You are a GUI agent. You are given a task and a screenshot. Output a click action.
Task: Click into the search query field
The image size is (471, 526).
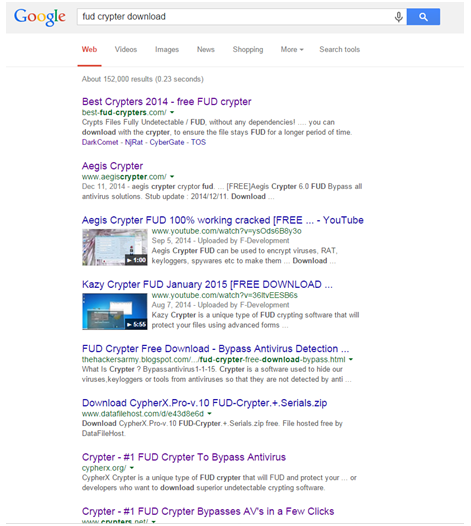click(235, 17)
